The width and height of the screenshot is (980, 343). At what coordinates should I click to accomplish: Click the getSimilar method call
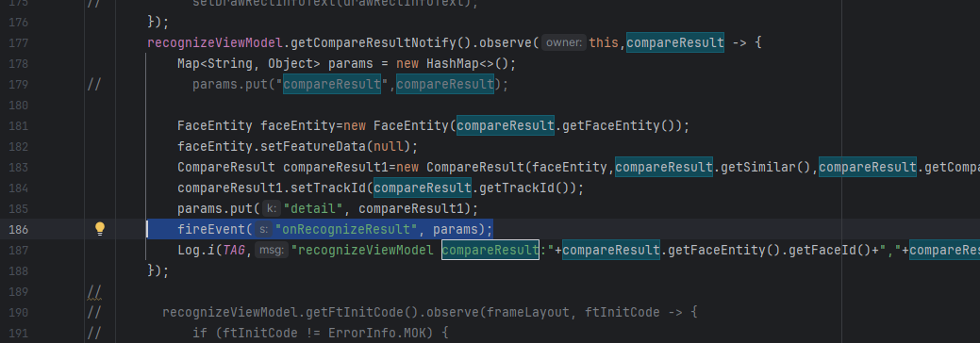tap(758, 168)
